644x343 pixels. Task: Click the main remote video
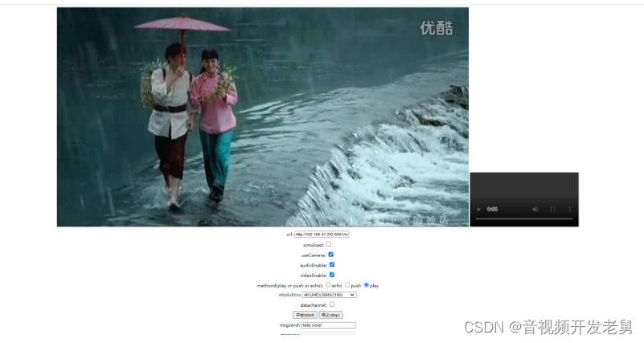point(263,117)
